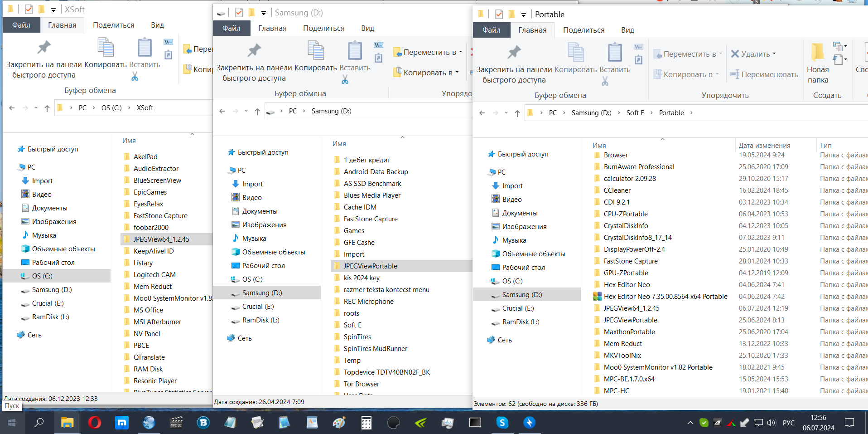Sort by Дата изменения column header in Portable window

click(765, 146)
